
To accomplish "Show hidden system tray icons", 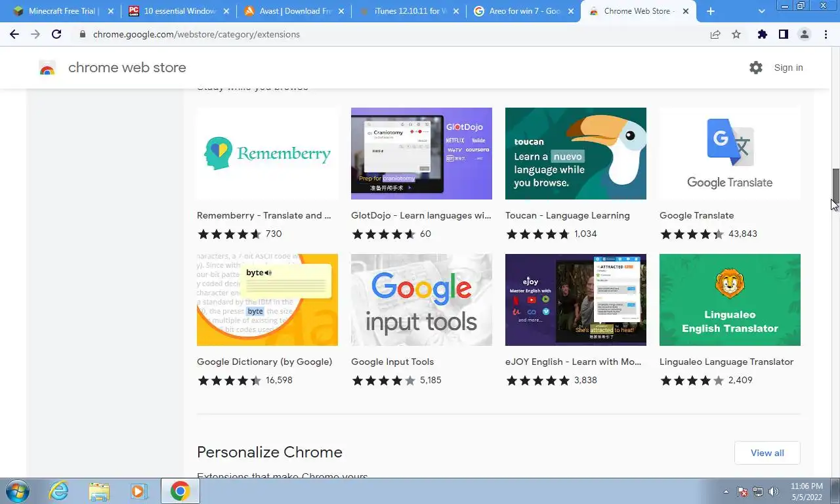I will (x=726, y=492).
